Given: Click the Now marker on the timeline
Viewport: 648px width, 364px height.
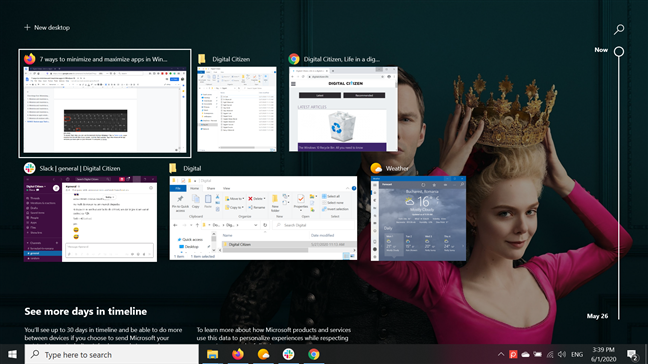Looking at the screenshot, I should coord(619,51).
